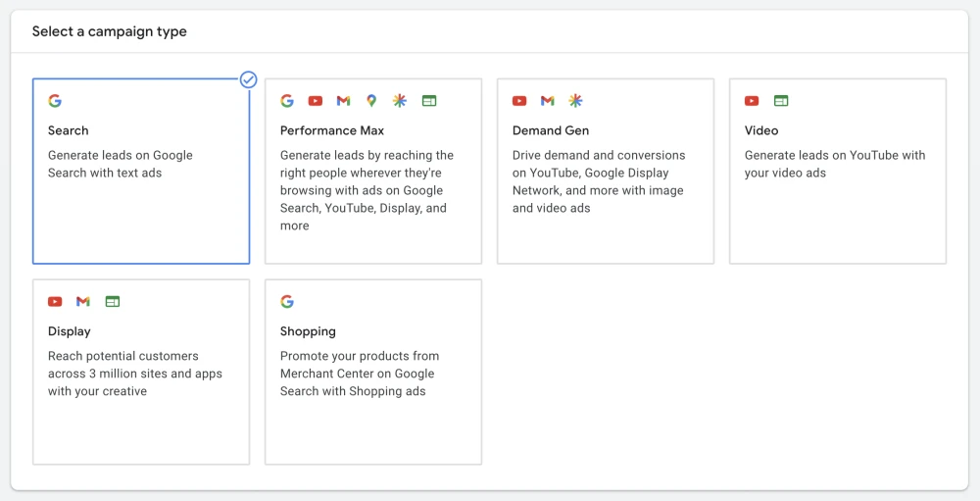Click the Display network icon in Video card

pos(781,101)
